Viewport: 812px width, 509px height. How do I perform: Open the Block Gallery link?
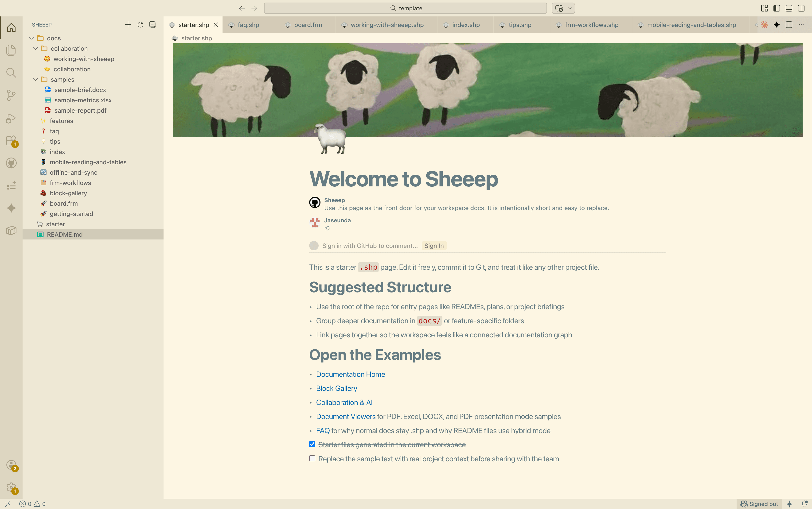[x=336, y=388]
